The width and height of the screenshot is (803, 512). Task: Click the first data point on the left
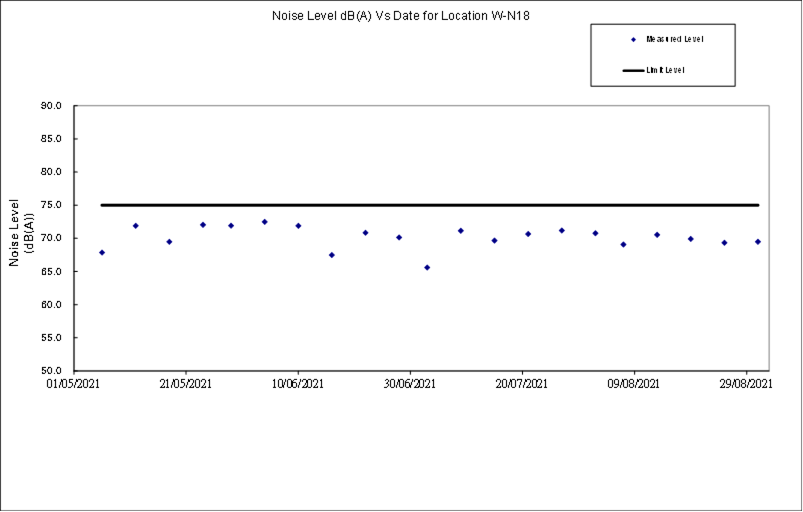102,253
